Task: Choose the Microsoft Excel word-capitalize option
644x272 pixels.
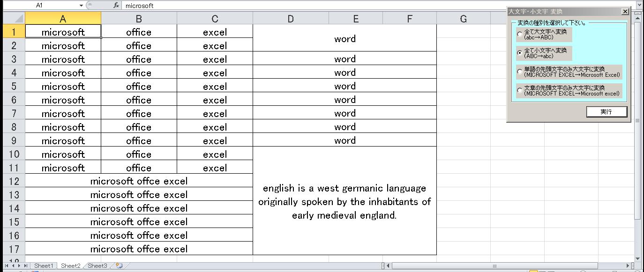Action: click(x=519, y=72)
